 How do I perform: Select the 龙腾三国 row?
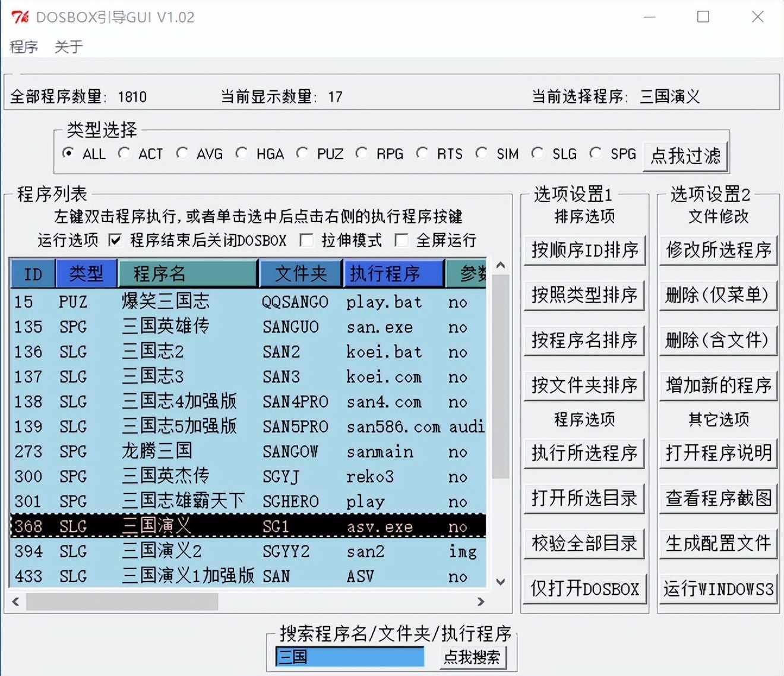[x=248, y=451]
